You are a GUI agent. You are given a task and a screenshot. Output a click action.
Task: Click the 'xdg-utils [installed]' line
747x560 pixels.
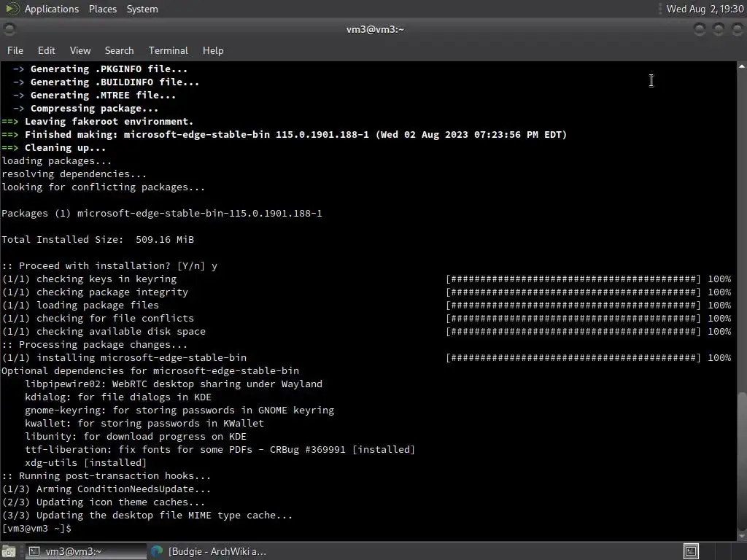coord(86,462)
